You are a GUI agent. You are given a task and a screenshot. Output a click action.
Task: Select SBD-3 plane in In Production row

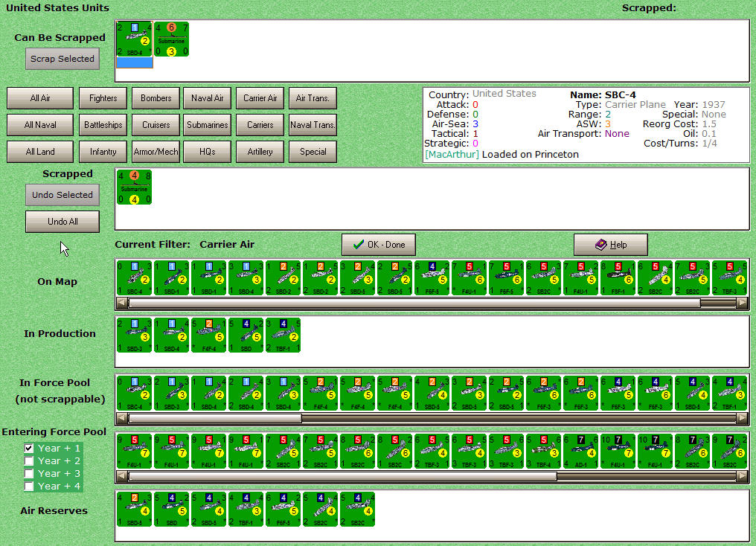point(135,335)
